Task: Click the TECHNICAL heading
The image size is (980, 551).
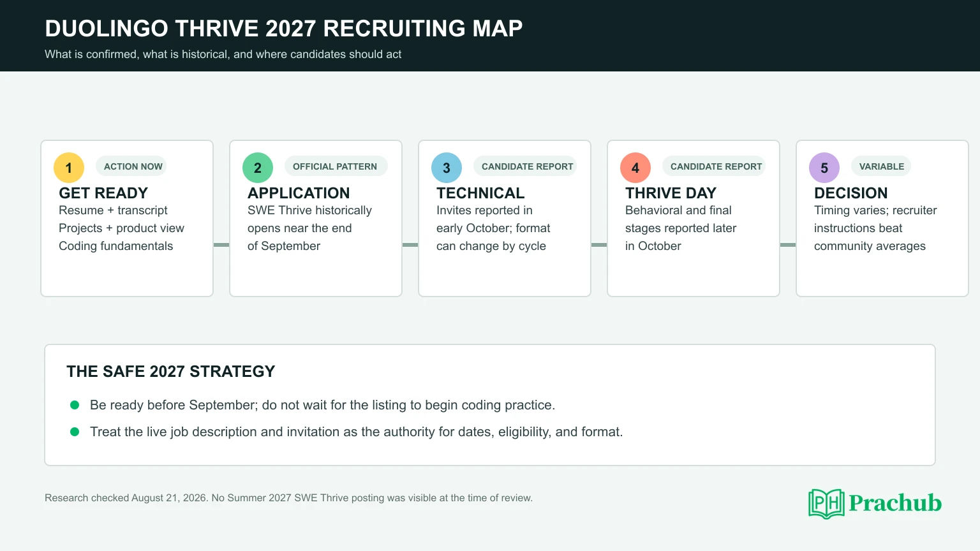Action: [x=480, y=193]
